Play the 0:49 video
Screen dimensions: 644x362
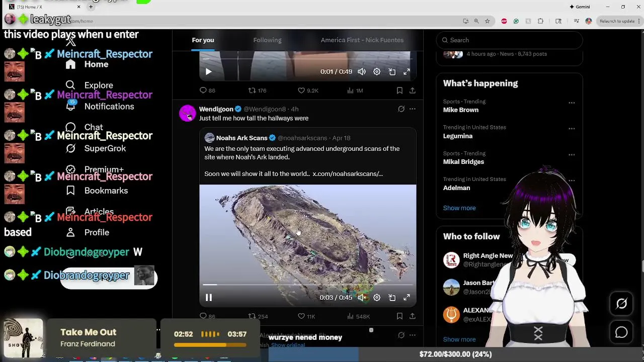point(208,72)
